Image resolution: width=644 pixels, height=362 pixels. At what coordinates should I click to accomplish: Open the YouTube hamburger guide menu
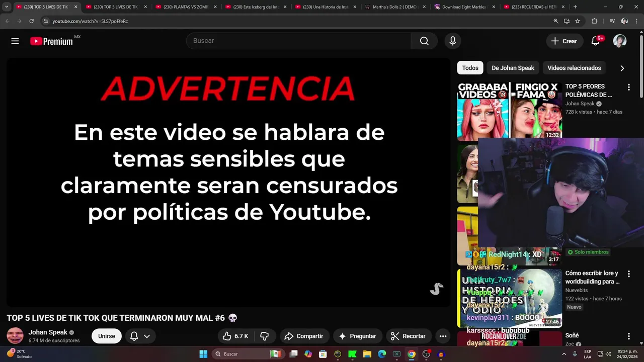[x=15, y=41]
